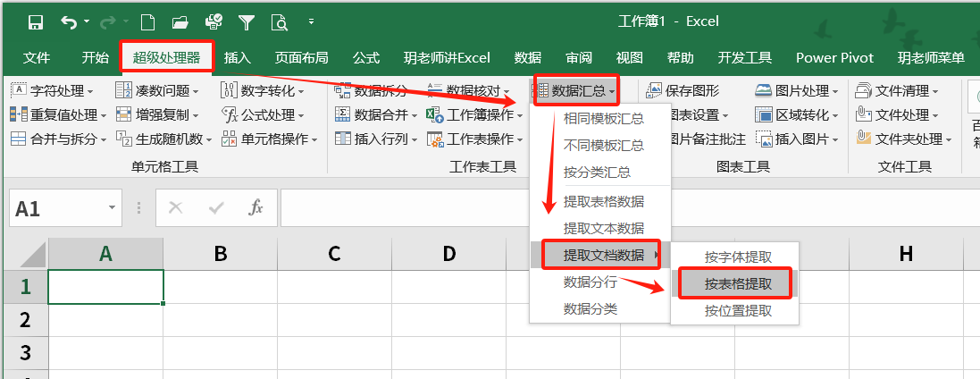Viewport: 980px width, 379px height.
Task: Open the Undo history dropdown arrow
Action: click(x=87, y=22)
